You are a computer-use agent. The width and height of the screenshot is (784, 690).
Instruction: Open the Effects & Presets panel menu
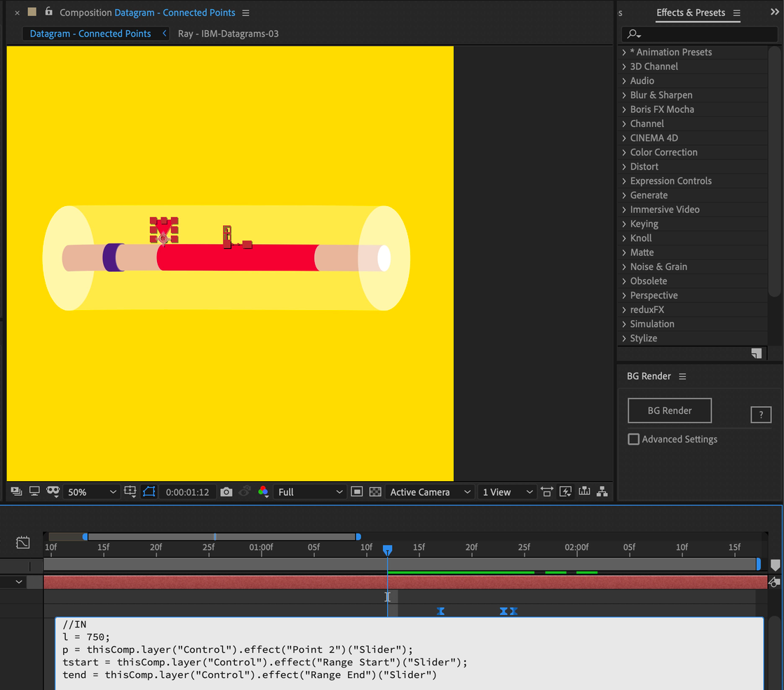click(736, 13)
